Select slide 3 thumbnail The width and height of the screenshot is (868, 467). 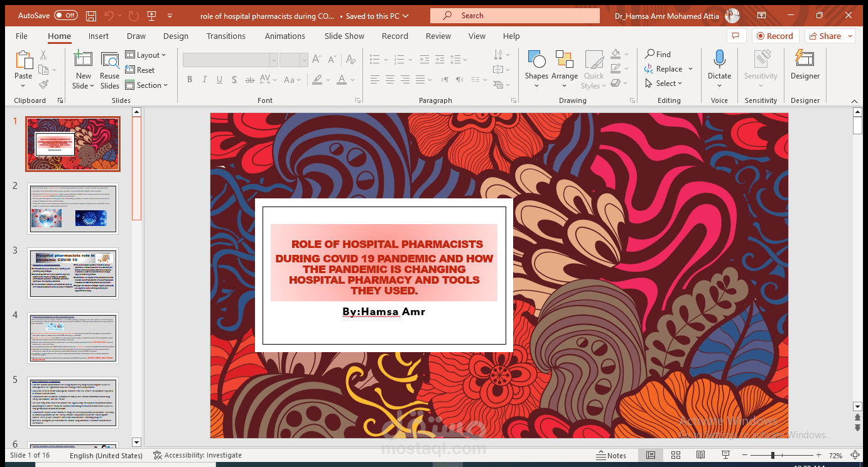72,273
